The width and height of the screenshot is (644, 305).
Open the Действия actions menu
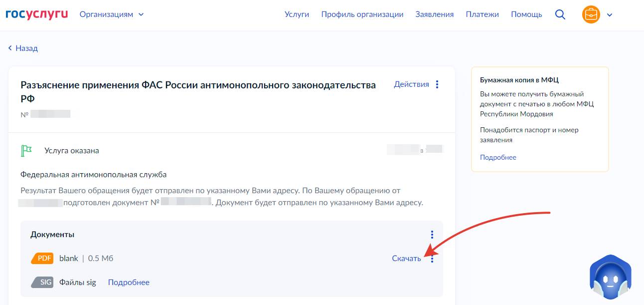point(411,84)
